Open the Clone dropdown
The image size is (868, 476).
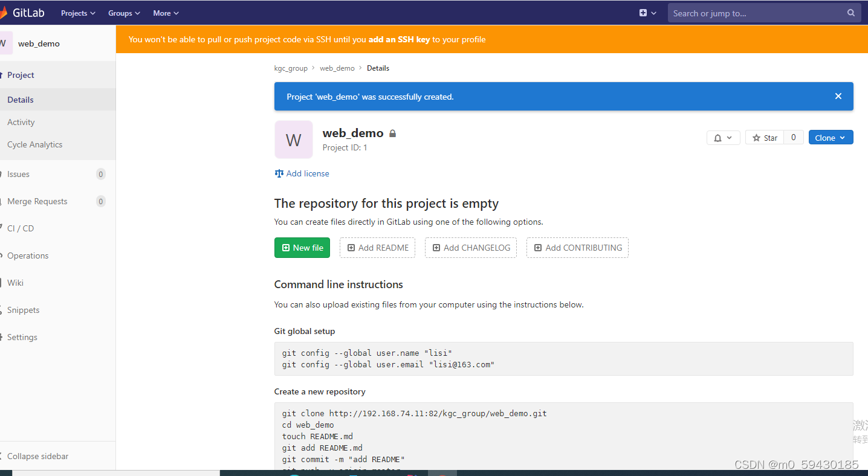[831, 138]
